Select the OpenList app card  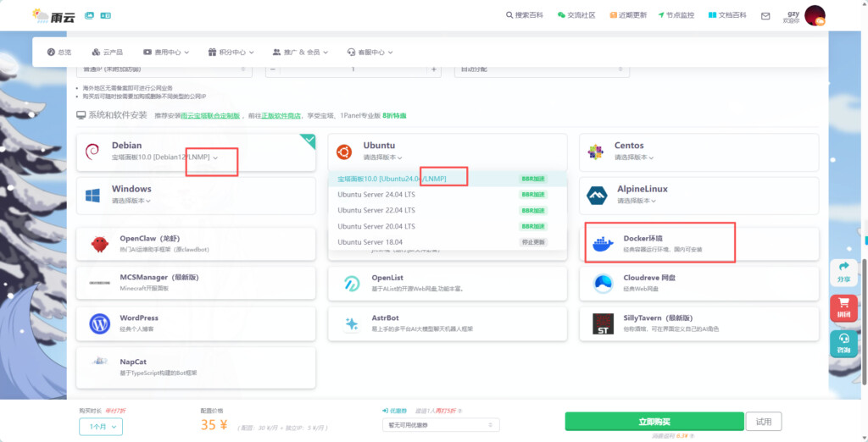click(x=448, y=283)
